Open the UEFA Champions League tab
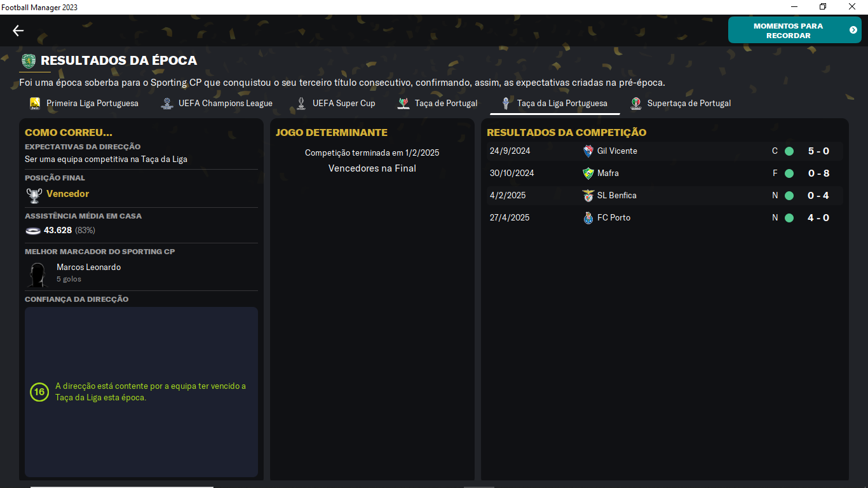Screen dimensions: 868x488 tap(217, 103)
